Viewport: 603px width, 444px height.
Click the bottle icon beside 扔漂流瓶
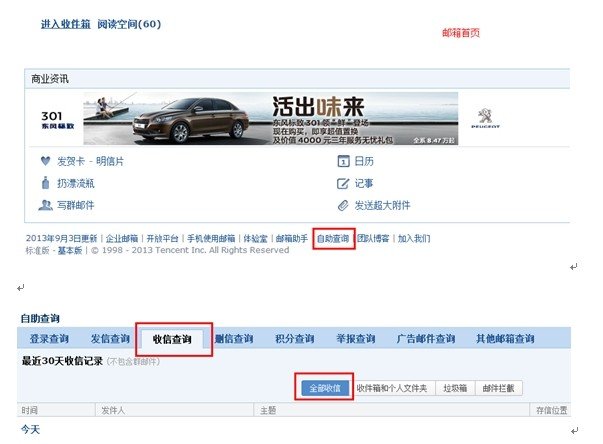[45, 183]
